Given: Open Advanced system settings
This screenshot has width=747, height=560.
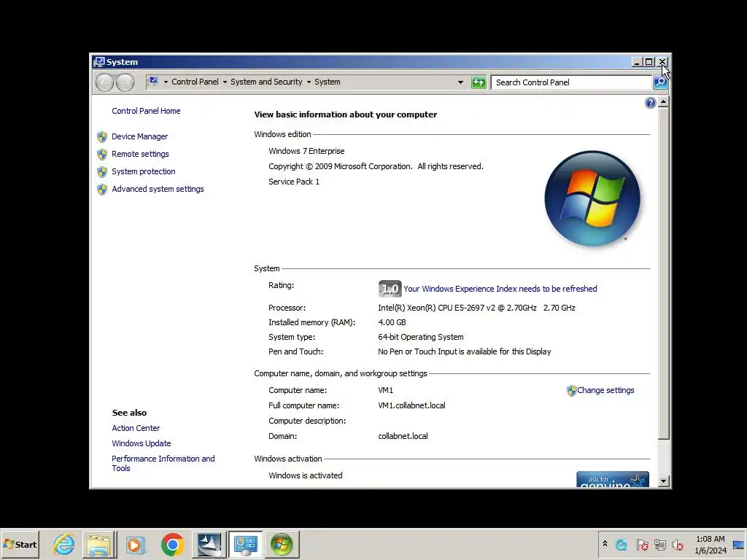Looking at the screenshot, I should [158, 189].
